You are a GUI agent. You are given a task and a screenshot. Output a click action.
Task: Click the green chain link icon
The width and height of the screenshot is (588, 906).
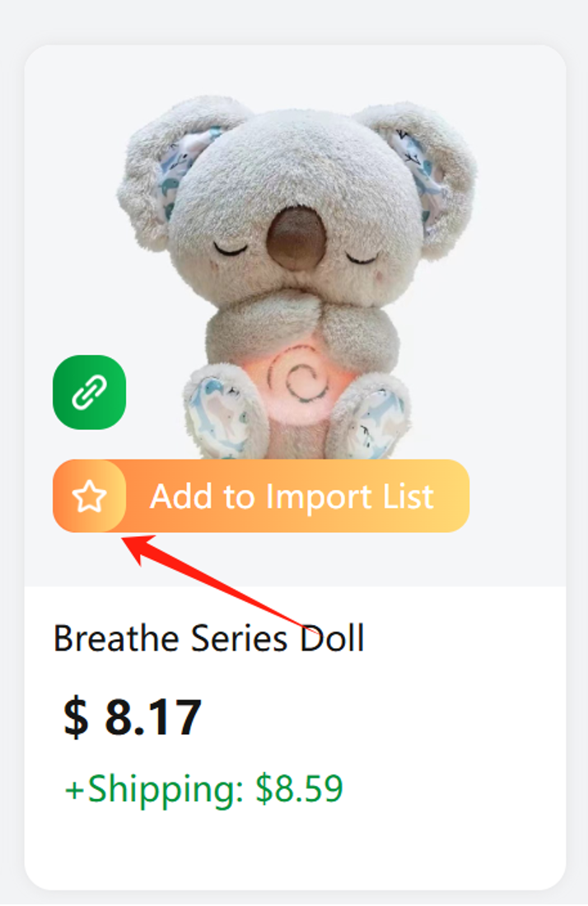[x=90, y=392]
